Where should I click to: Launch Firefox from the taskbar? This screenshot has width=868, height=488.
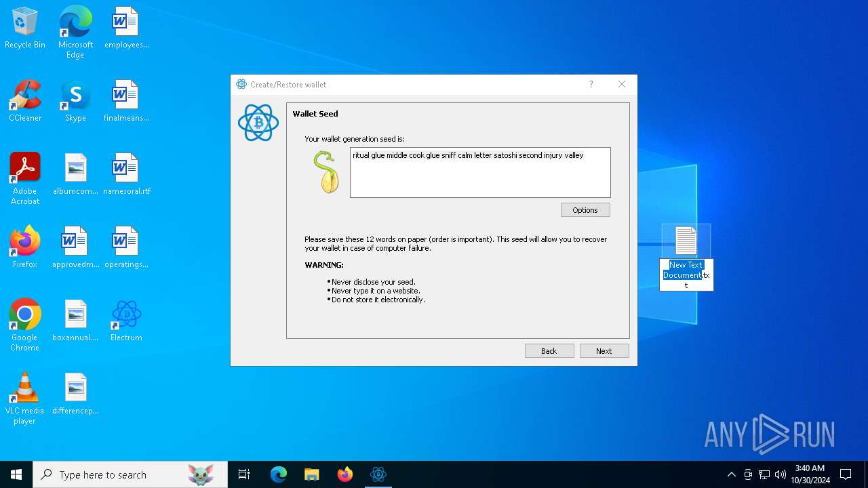(x=345, y=474)
